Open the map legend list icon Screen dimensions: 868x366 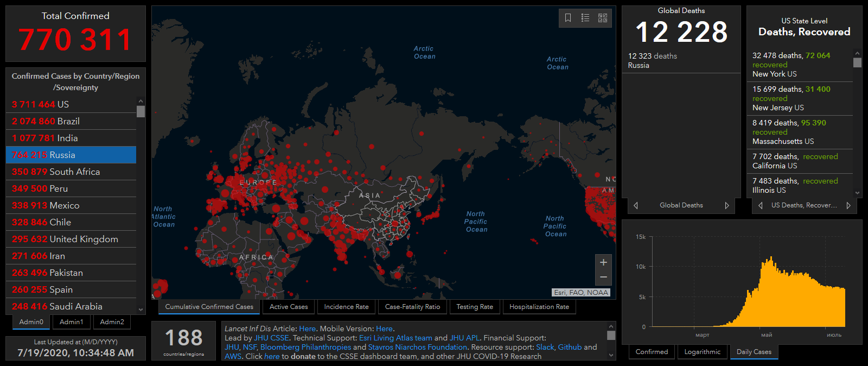[585, 18]
